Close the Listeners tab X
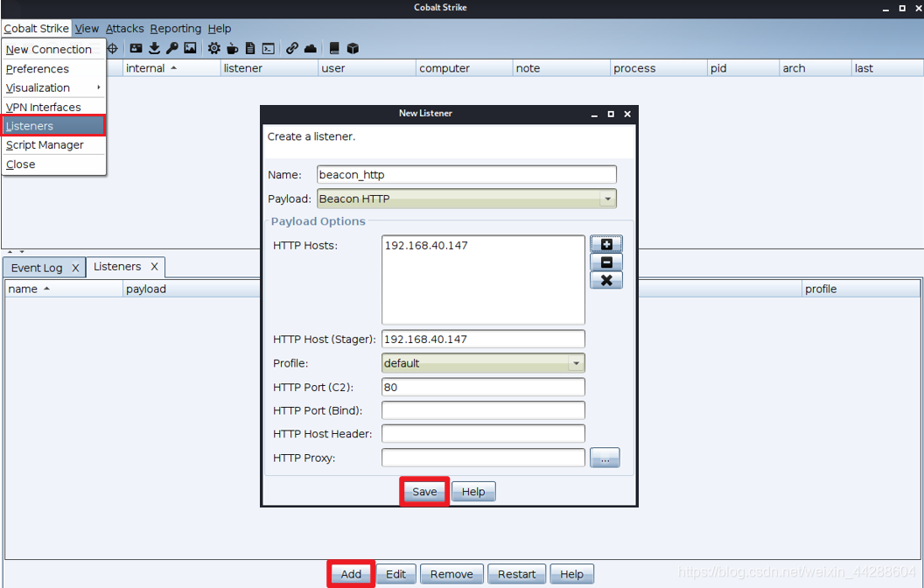 154,266
